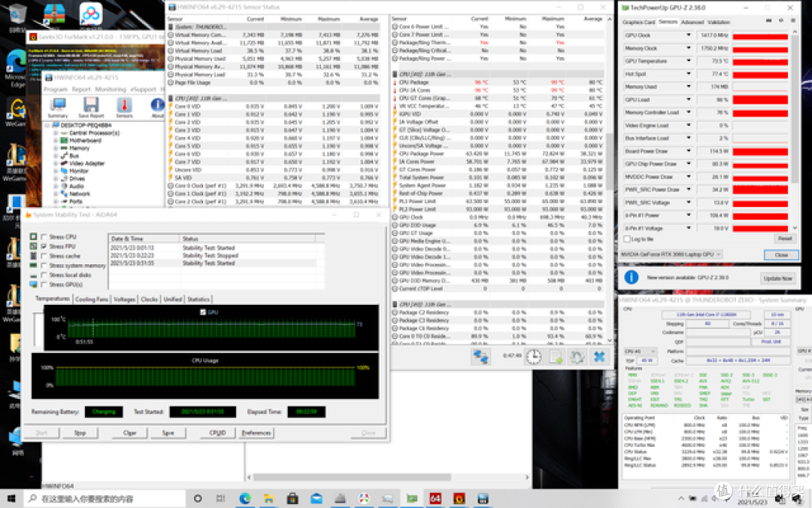
Task: Click the Reset button in GPU-Z
Action: tap(784, 239)
